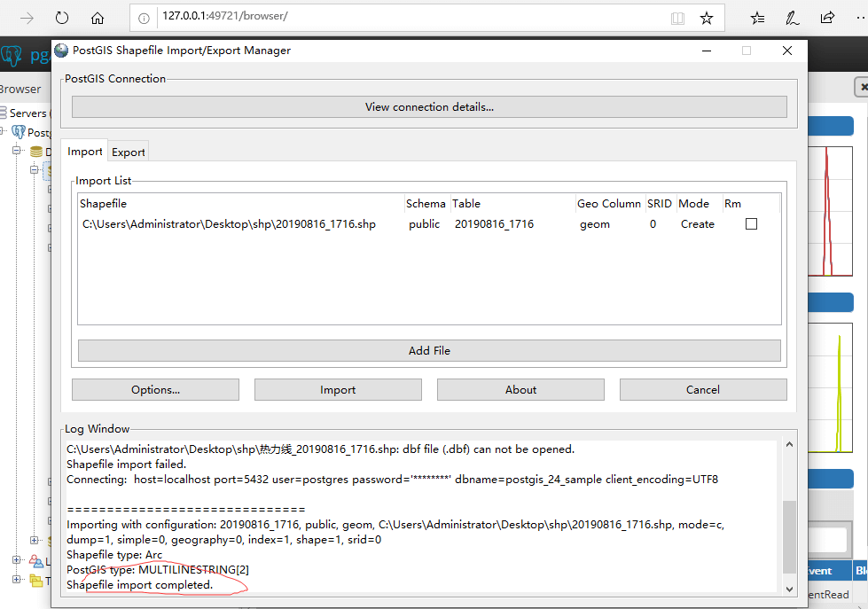This screenshot has height=609, width=868.
Task: Click the browser refresh icon
Action: click(62, 18)
